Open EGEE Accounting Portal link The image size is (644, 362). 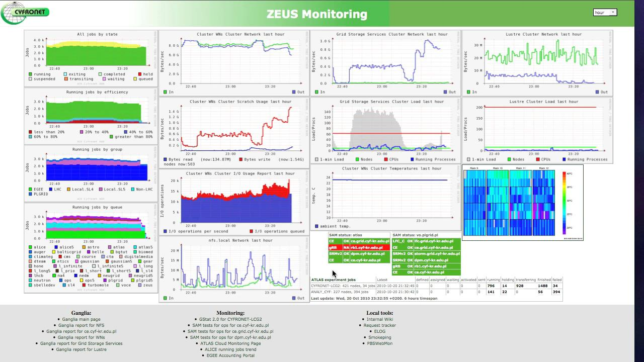[230, 355]
